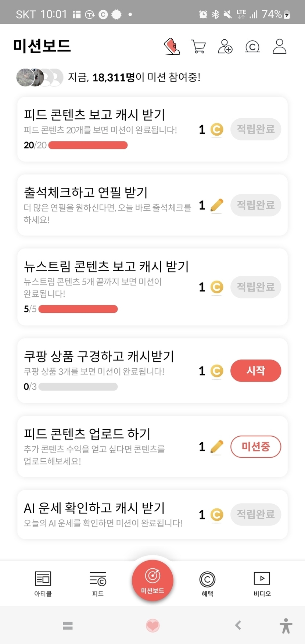The height and width of the screenshot is (644, 305).
Task: Tap 미션중 on 피드 콘텐츠 업로드 mission
Action: [255, 447]
